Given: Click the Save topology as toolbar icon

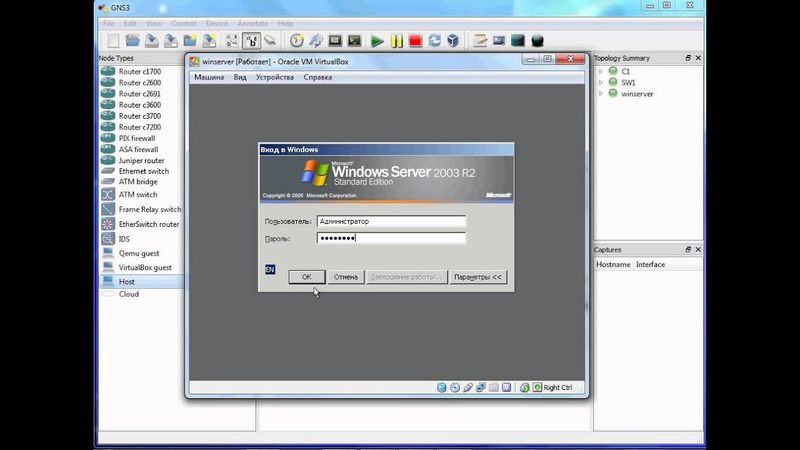Looking at the screenshot, I should pyautogui.click(x=170, y=41).
